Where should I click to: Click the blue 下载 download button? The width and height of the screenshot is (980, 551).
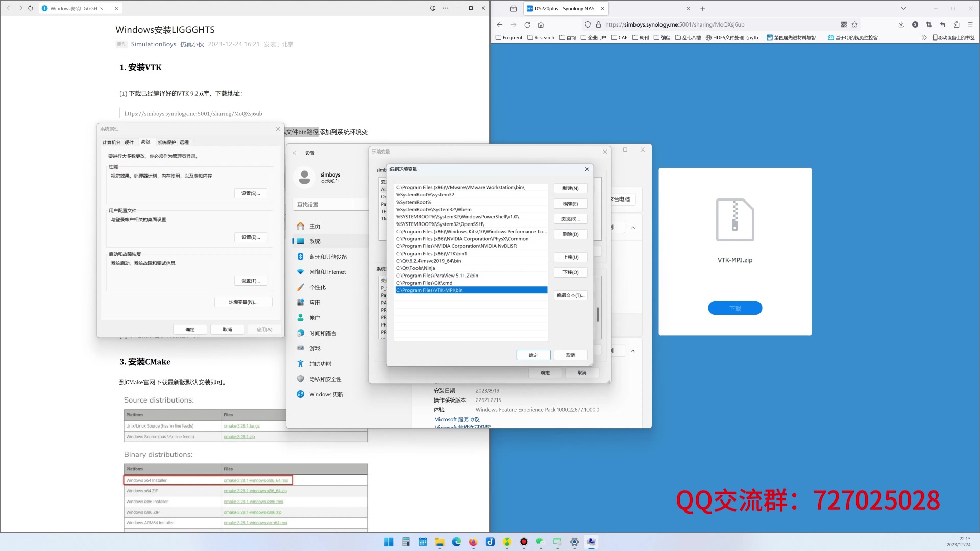734,308
